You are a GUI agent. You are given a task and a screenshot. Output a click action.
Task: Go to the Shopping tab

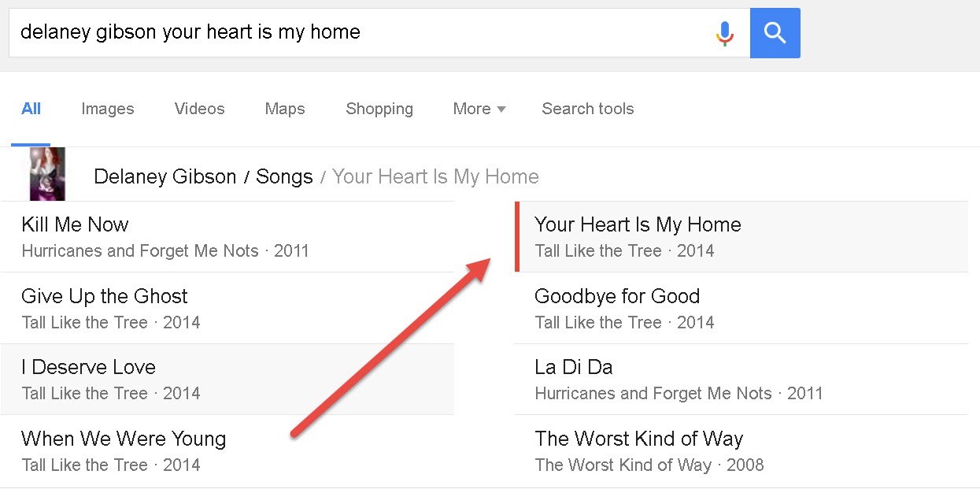379,109
